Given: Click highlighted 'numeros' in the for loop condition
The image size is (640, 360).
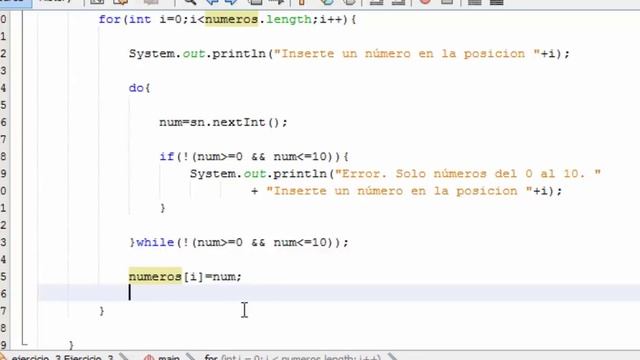Looking at the screenshot, I should point(231,19).
